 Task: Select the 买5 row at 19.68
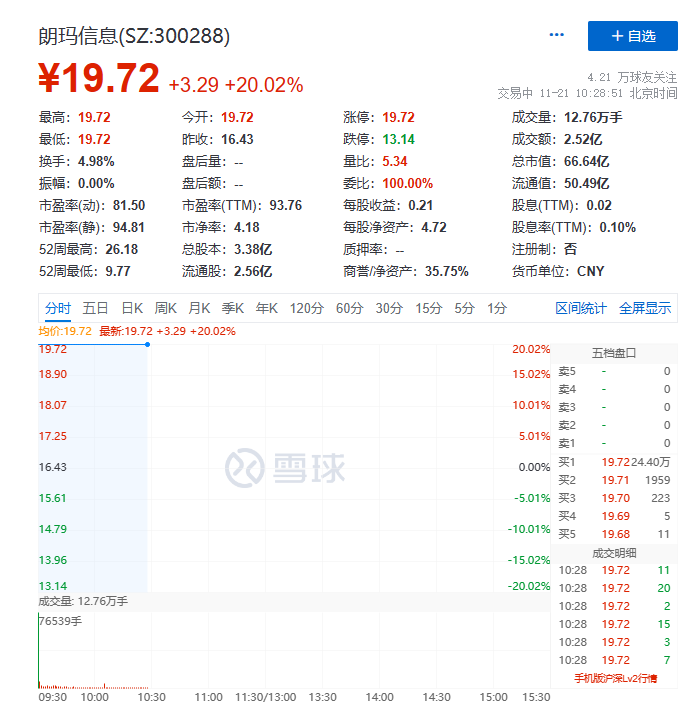[x=614, y=534]
